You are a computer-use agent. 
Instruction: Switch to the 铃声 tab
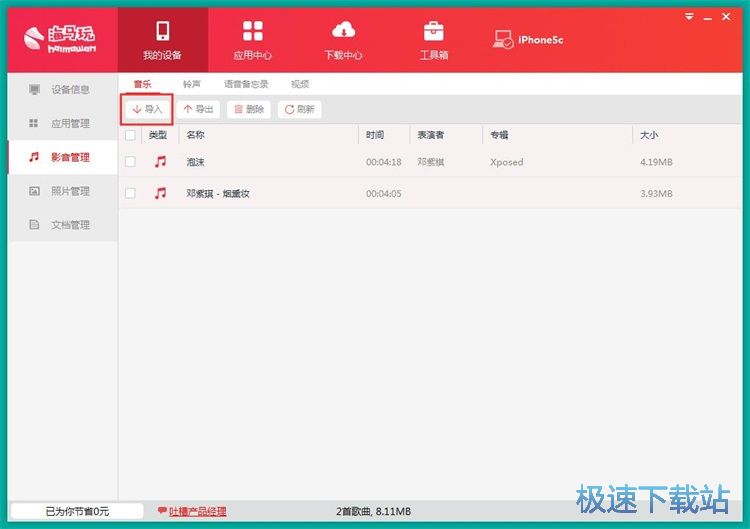click(192, 84)
